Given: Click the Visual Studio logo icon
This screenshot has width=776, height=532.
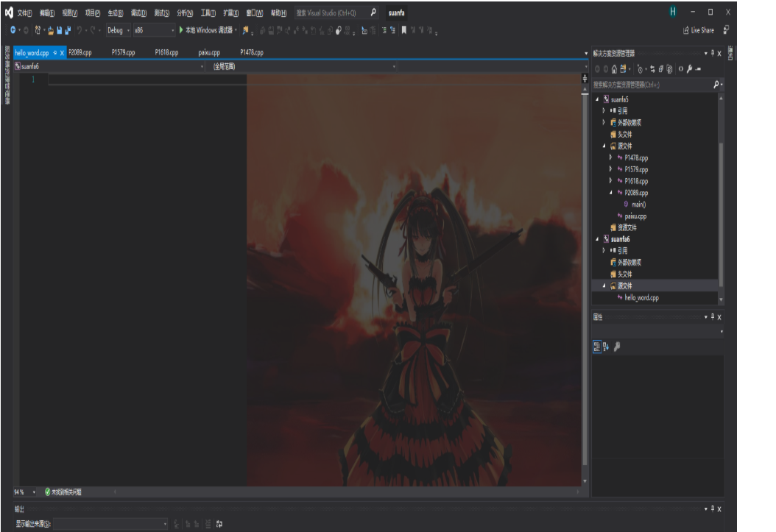Looking at the screenshot, I should 8,13.
